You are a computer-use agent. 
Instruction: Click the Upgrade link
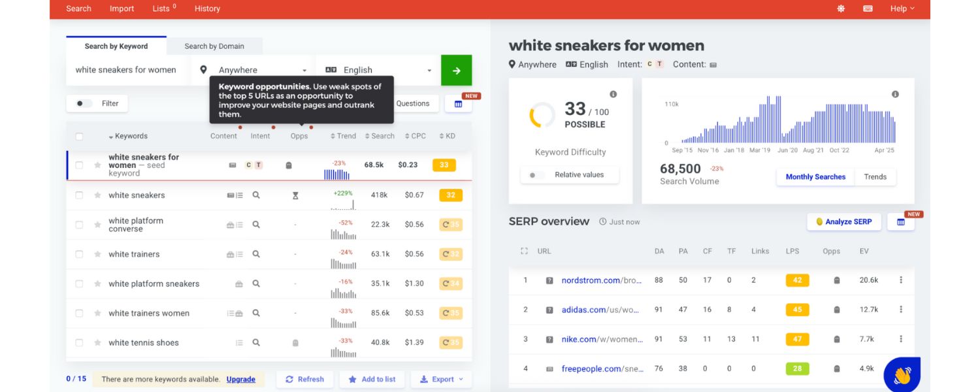tap(240, 379)
